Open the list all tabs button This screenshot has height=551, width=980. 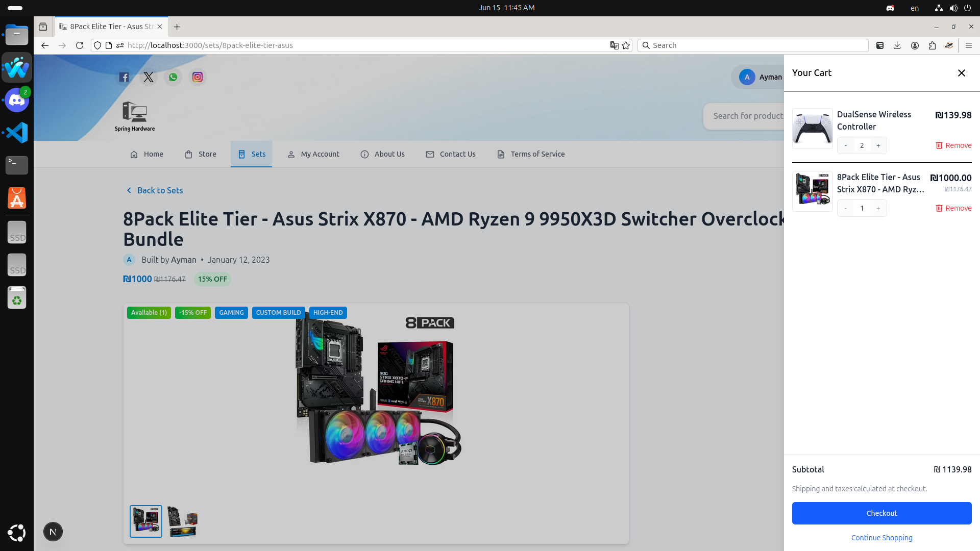pyautogui.click(x=43, y=27)
